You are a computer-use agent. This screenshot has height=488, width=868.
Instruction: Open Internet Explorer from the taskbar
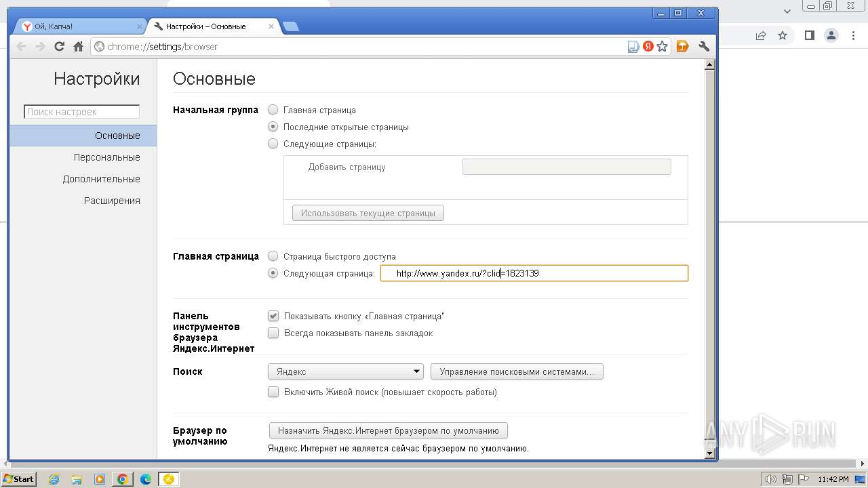pos(54,479)
